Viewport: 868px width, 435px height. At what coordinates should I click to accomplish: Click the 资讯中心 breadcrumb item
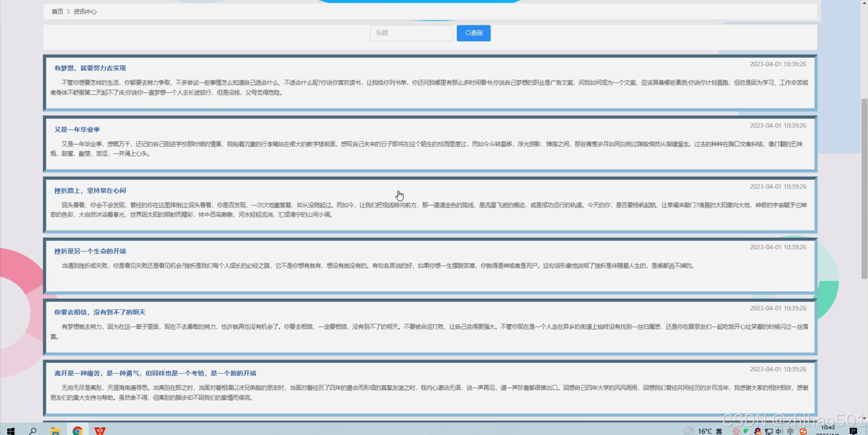click(85, 12)
